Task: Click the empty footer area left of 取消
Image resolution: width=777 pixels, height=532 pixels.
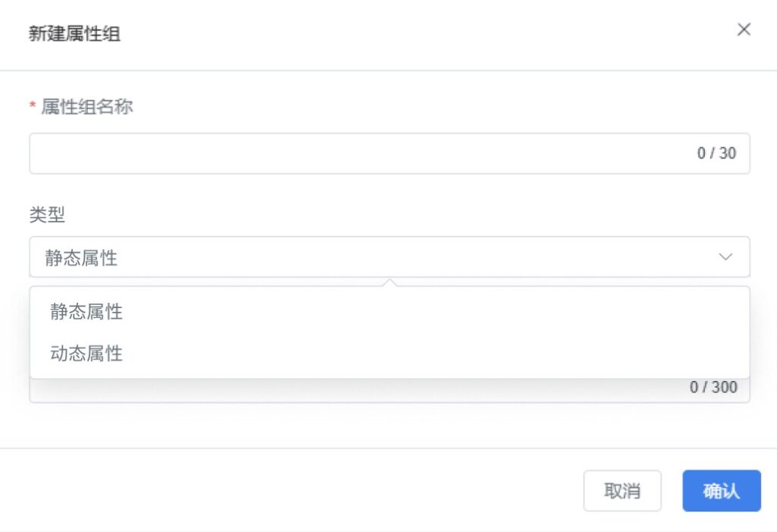Action: tap(304, 491)
